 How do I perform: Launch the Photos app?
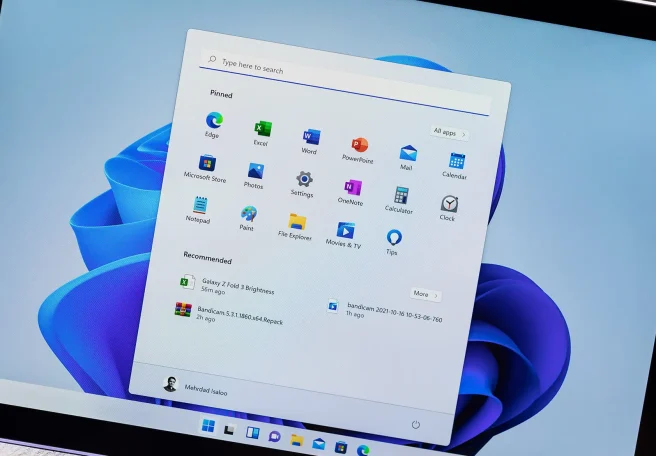tap(255, 176)
